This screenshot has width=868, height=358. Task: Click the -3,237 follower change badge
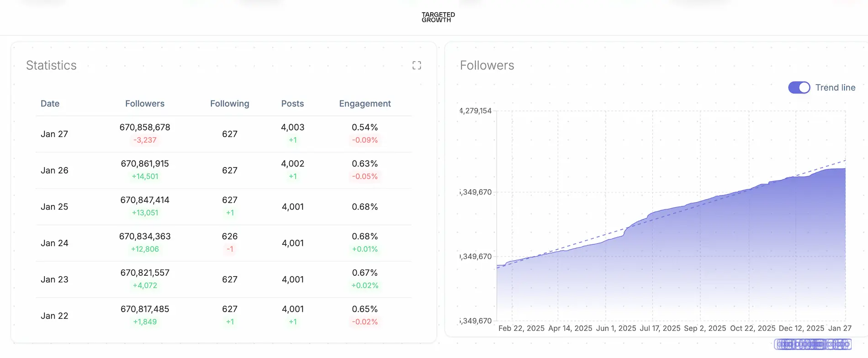click(145, 140)
